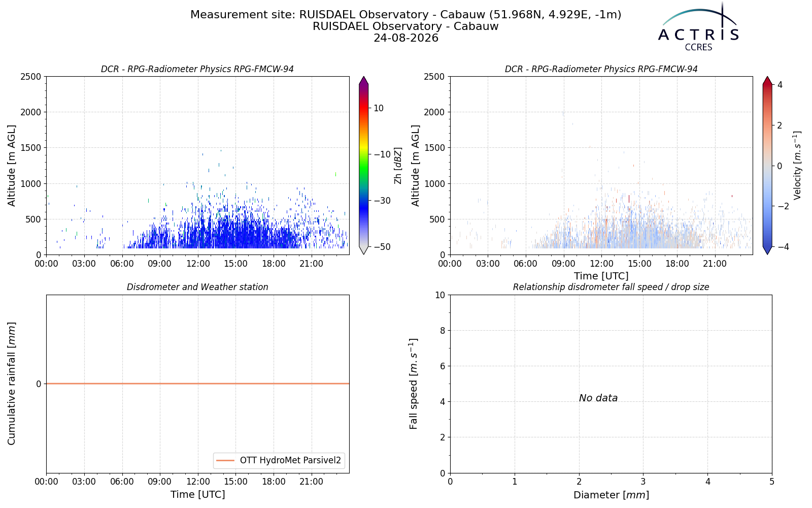812x508 pixels.
Task: Click the '2000' altitude tick on velocity plot
Action: tap(434, 112)
